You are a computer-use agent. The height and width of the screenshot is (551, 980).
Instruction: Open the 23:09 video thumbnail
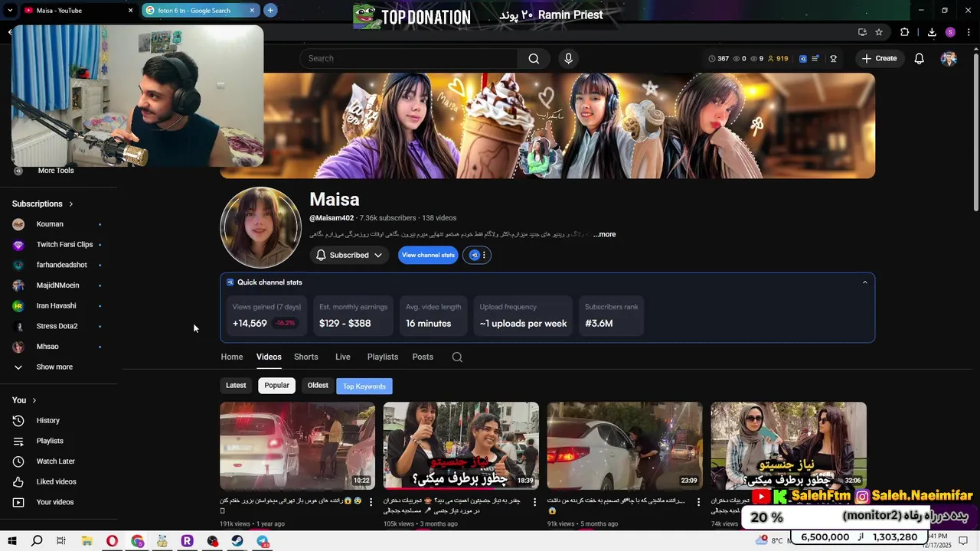tap(625, 445)
